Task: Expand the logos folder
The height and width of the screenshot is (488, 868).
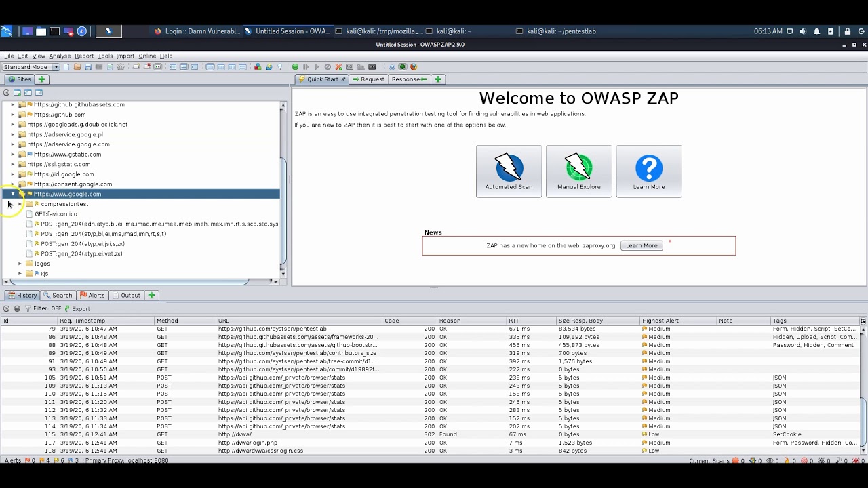Action: point(20,264)
